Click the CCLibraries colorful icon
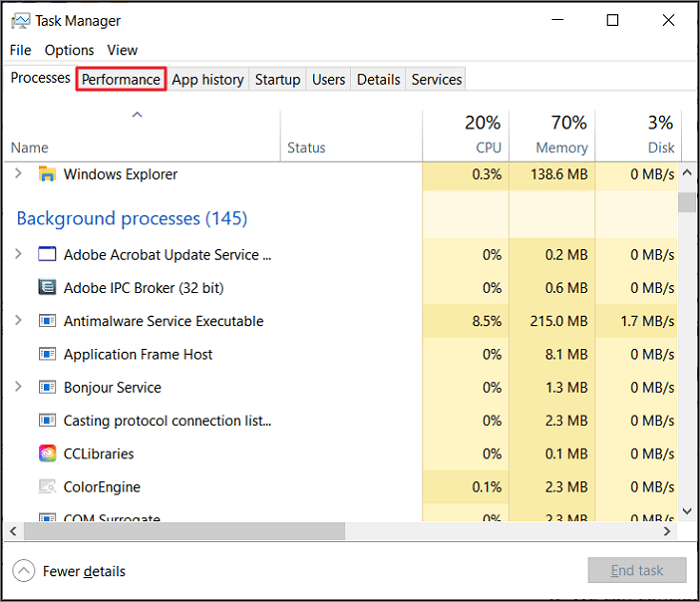This screenshot has height=602, width=700. point(47,453)
